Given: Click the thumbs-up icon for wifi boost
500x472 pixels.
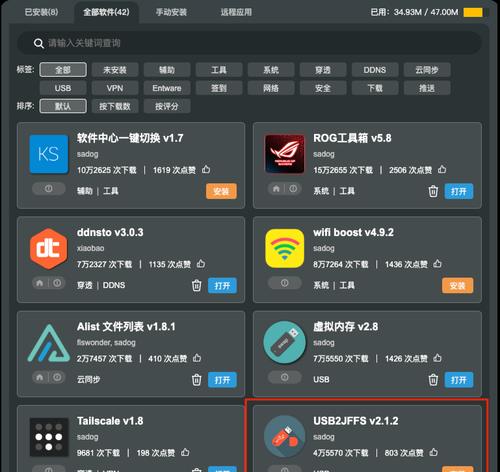Looking at the screenshot, I should 437,264.
